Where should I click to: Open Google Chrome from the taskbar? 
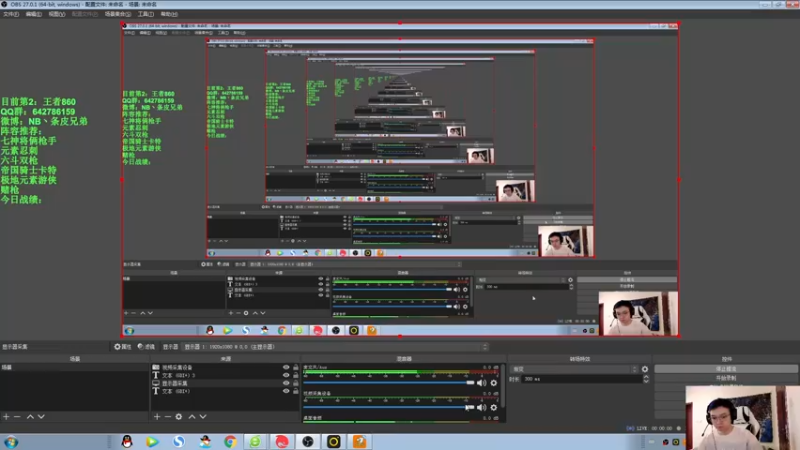pos(230,441)
